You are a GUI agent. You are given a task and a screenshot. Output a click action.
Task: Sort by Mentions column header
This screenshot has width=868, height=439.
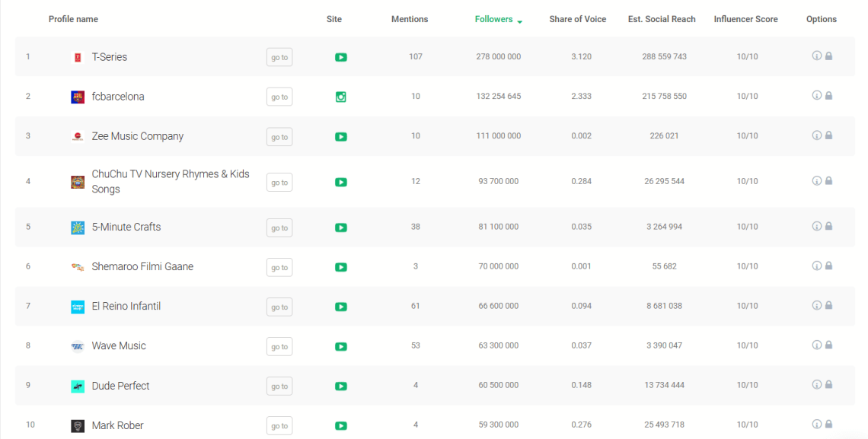tap(410, 19)
